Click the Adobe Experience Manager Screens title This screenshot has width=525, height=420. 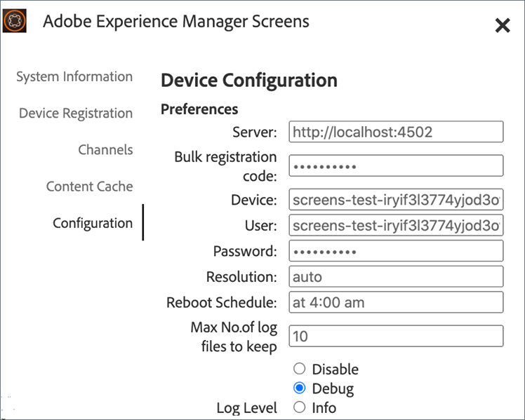pyautogui.click(x=176, y=22)
